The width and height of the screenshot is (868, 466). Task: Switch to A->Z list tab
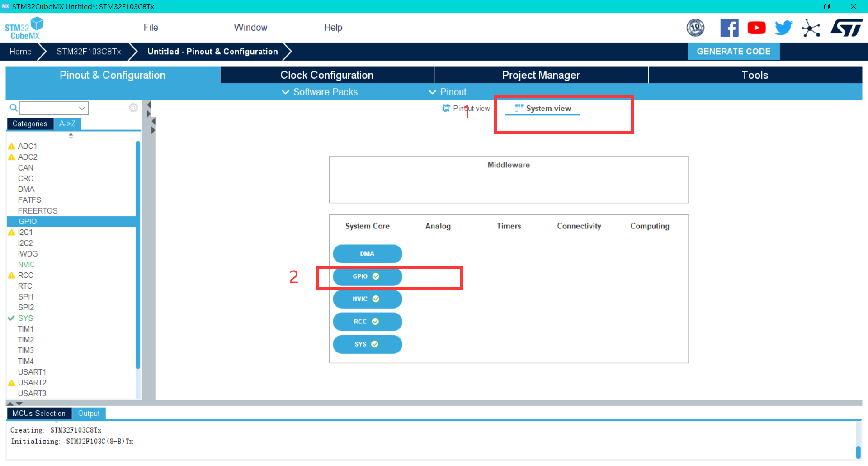click(67, 124)
